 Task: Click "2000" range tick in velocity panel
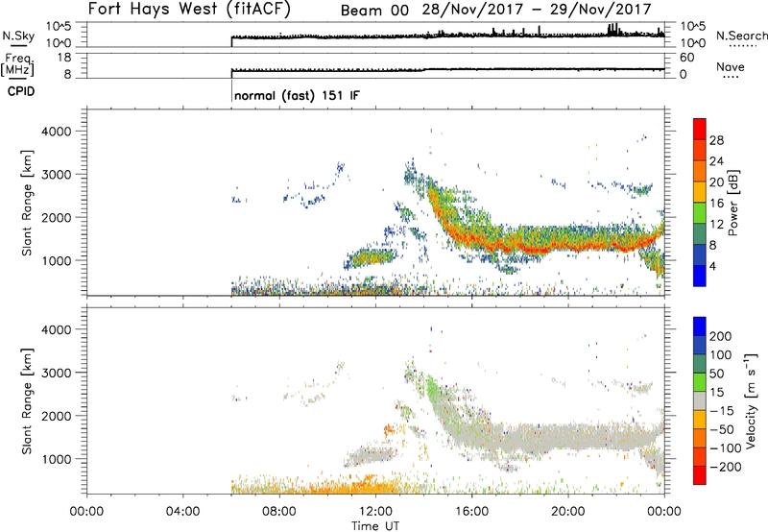pyautogui.click(x=57, y=416)
